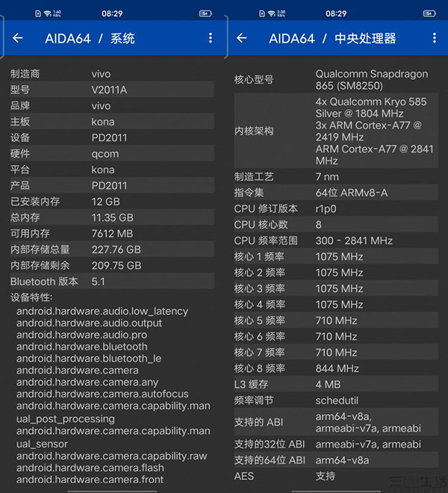The image size is (448, 493).
Task: Select the 制造商 vivo row
Action: [112, 74]
